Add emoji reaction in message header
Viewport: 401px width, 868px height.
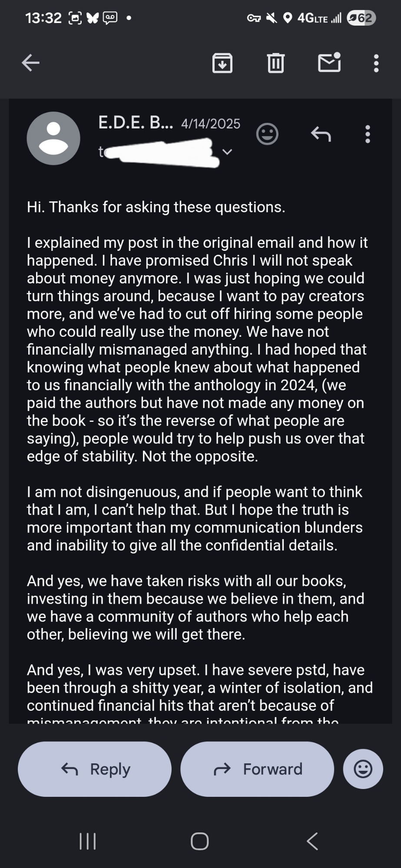[x=267, y=134]
